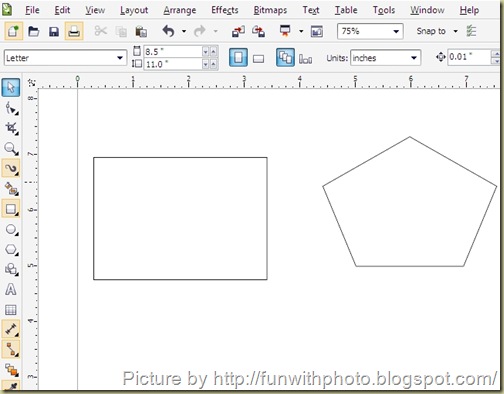The image size is (504, 394).
Task: Select the Smart fill tool
Action: click(11, 189)
